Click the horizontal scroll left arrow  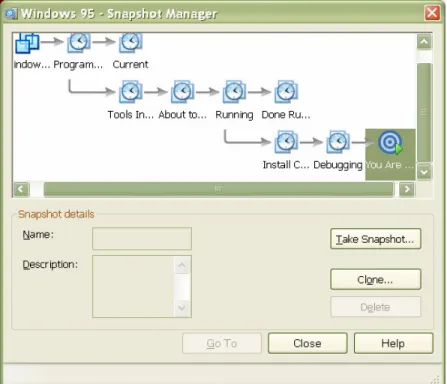[21, 189]
